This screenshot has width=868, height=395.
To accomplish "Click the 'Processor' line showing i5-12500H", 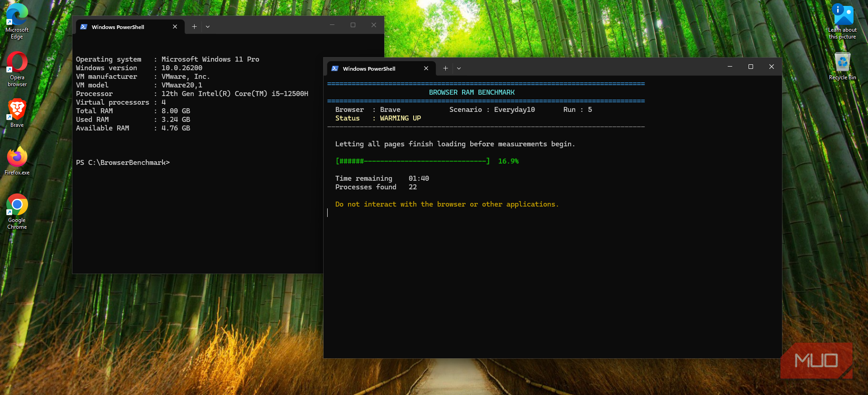I will [x=192, y=94].
